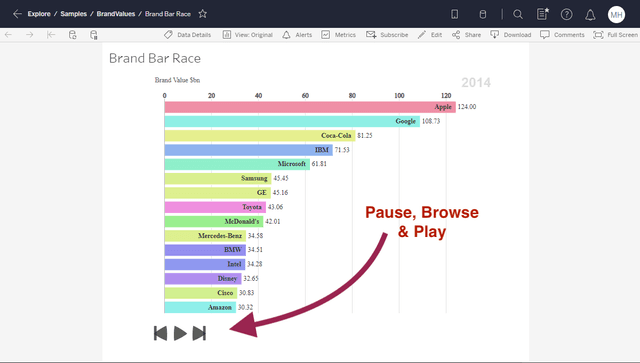Favorite this view with the star icon
Screen dimensions: 640x363
point(202,14)
